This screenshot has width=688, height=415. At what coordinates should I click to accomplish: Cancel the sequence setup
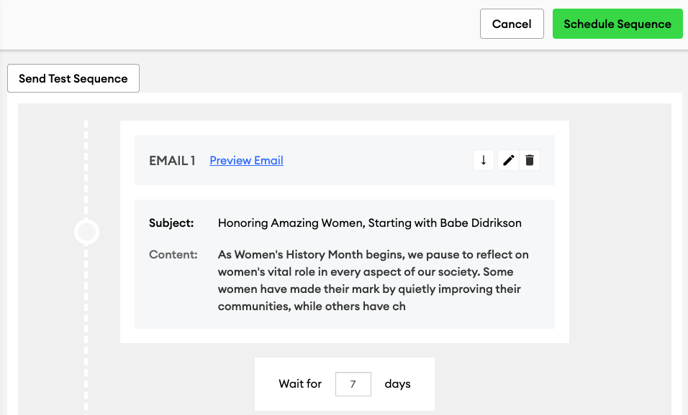[x=512, y=24]
